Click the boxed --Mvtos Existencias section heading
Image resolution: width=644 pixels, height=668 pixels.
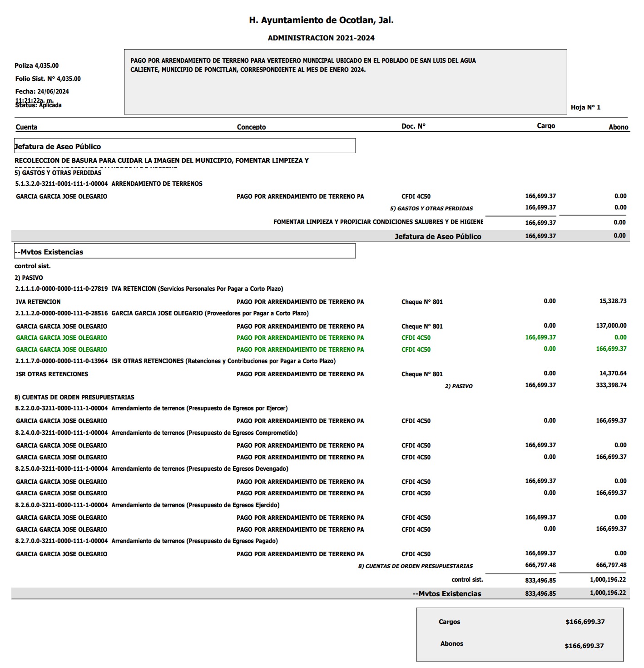pyautogui.click(x=184, y=252)
